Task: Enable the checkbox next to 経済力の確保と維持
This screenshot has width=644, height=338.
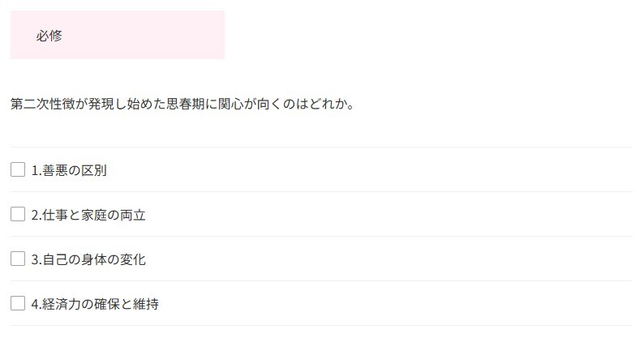Action: pos(18,303)
